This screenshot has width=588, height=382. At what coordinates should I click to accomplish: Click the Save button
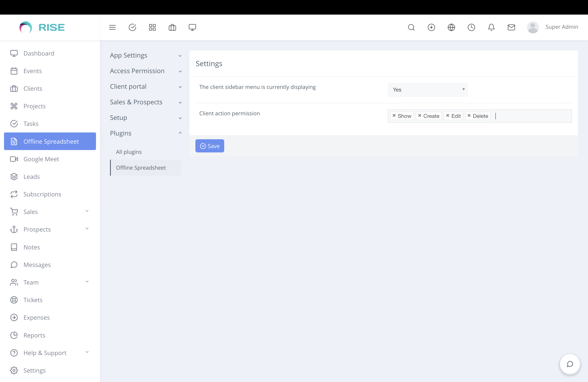210,146
